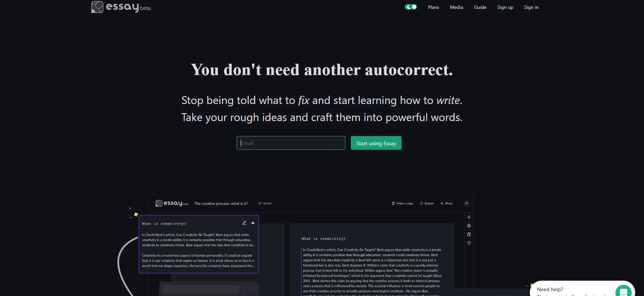The height and width of the screenshot is (296, 644).
Task: Open the Plans page
Action: click(x=434, y=7)
